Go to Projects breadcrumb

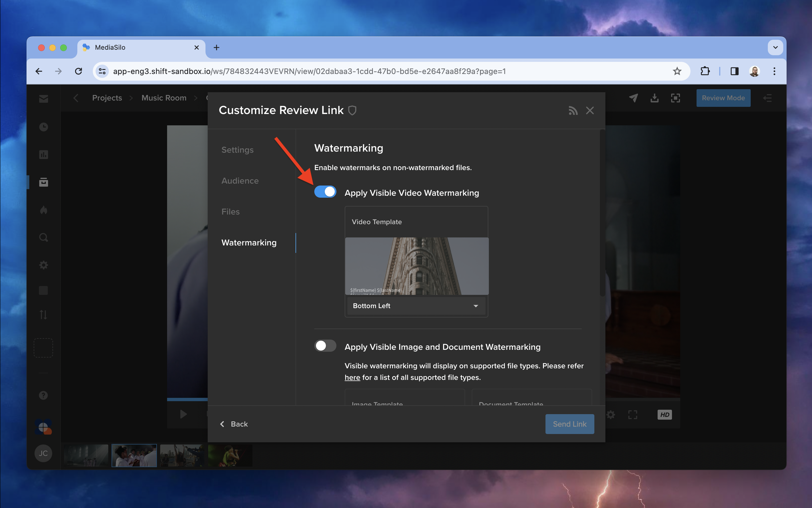(107, 98)
